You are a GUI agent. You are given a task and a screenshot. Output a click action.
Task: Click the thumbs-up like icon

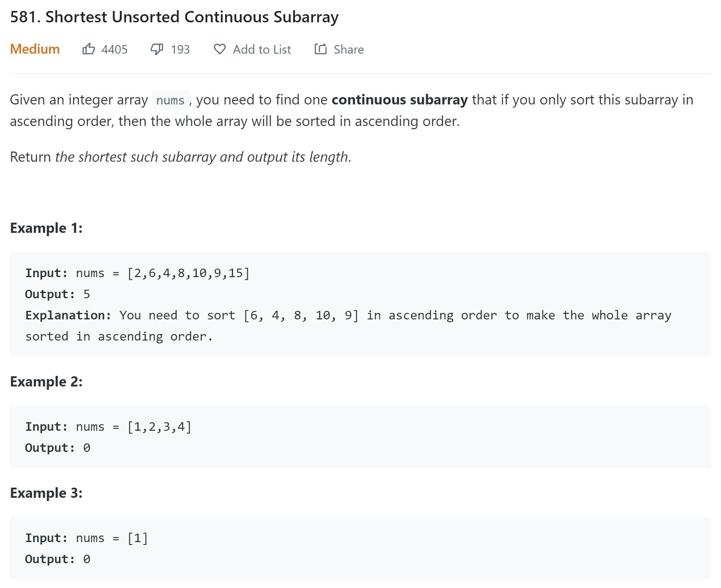point(89,49)
